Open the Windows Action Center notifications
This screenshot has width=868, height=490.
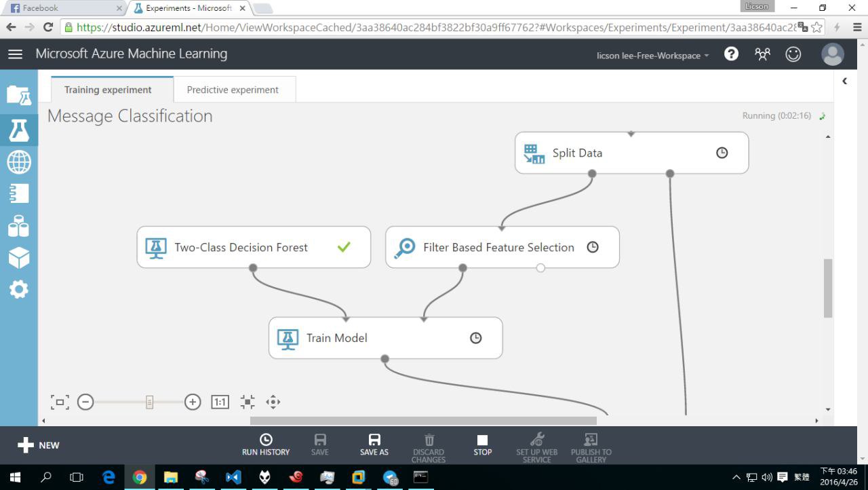782,477
